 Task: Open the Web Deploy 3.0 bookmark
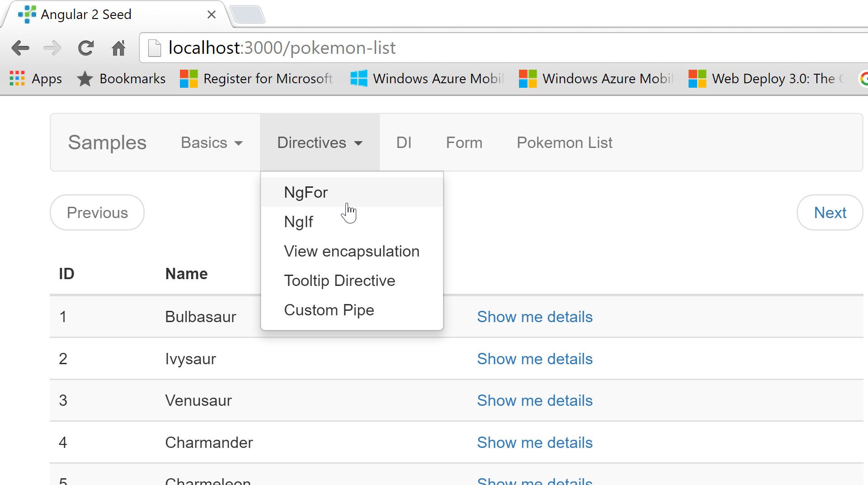[x=766, y=79]
